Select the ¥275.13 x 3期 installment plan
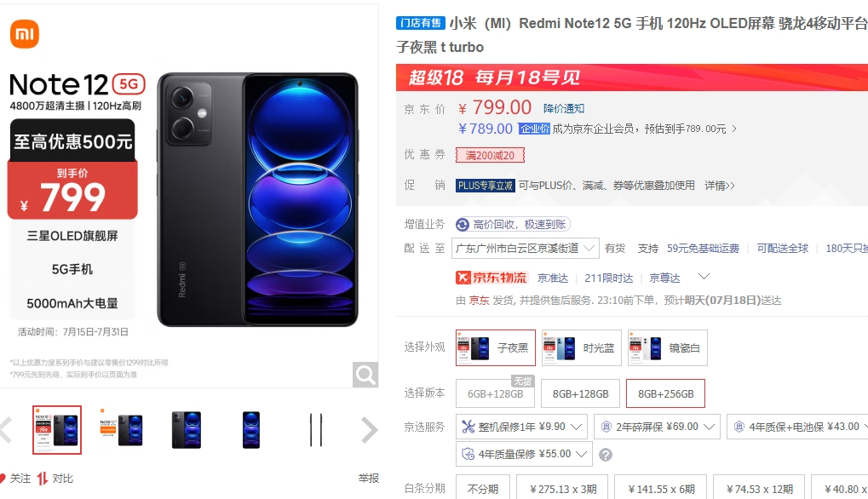 coord(562,489)
